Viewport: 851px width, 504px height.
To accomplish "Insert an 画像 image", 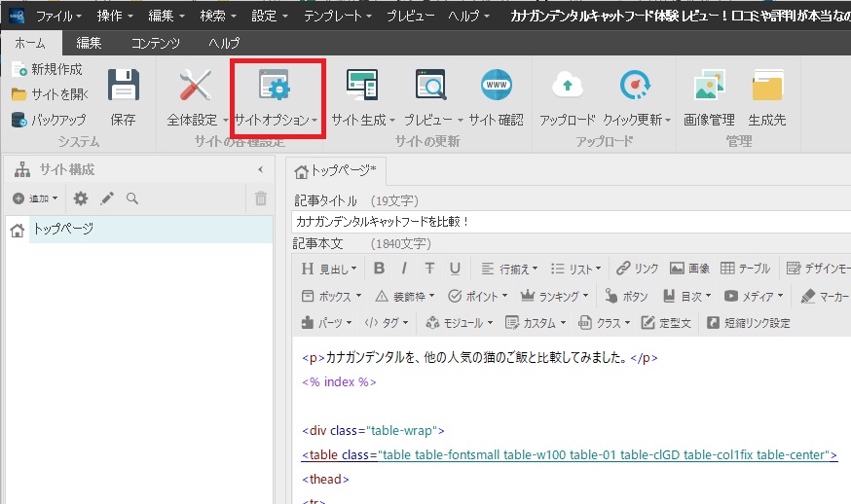I will click(689, 268).
